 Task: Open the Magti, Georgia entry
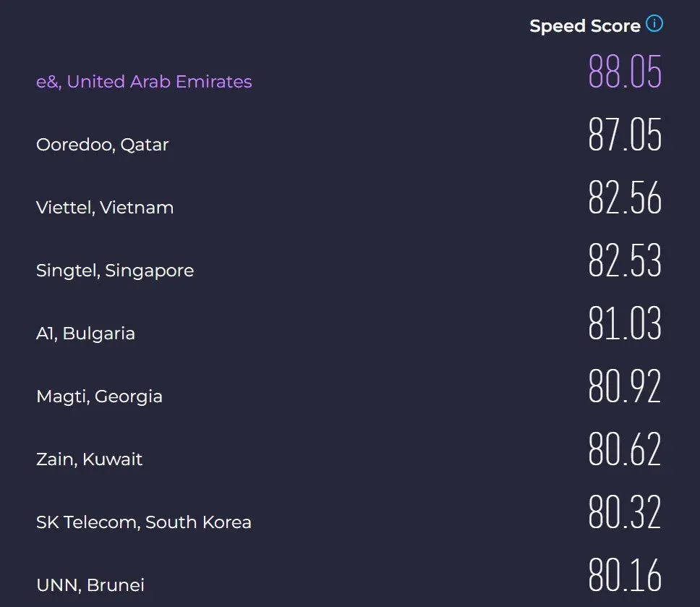tap(99, 396)
